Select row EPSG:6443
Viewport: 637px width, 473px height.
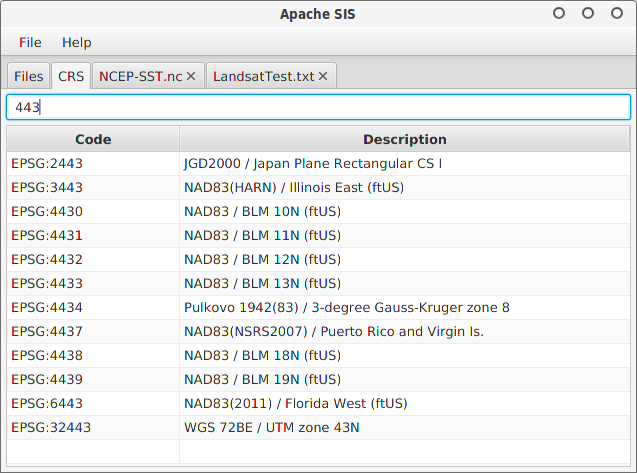coord(318,403)
